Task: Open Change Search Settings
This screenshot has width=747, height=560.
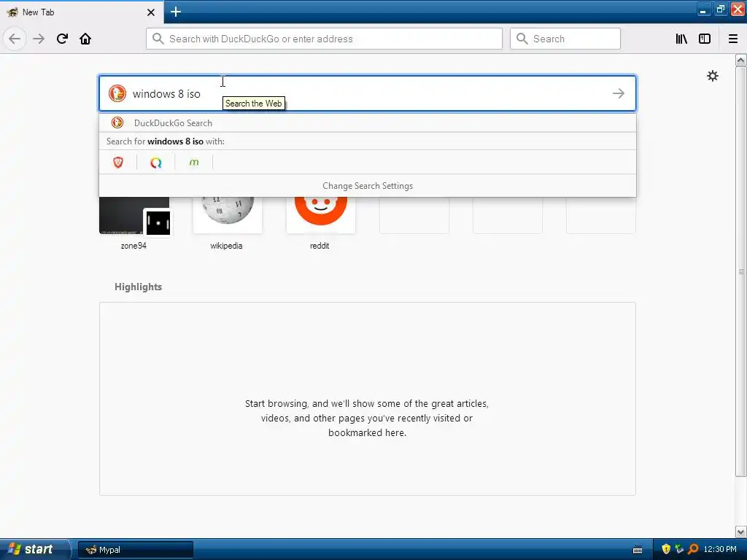Action: tap(368, 186)
